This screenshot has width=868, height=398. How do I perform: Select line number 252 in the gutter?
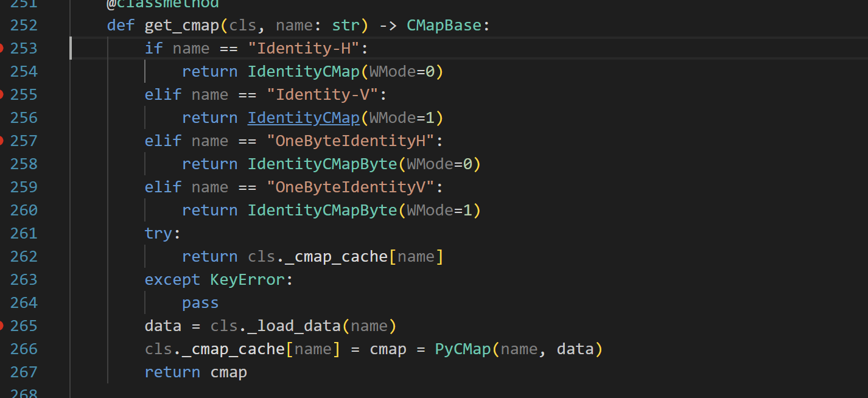24,26
